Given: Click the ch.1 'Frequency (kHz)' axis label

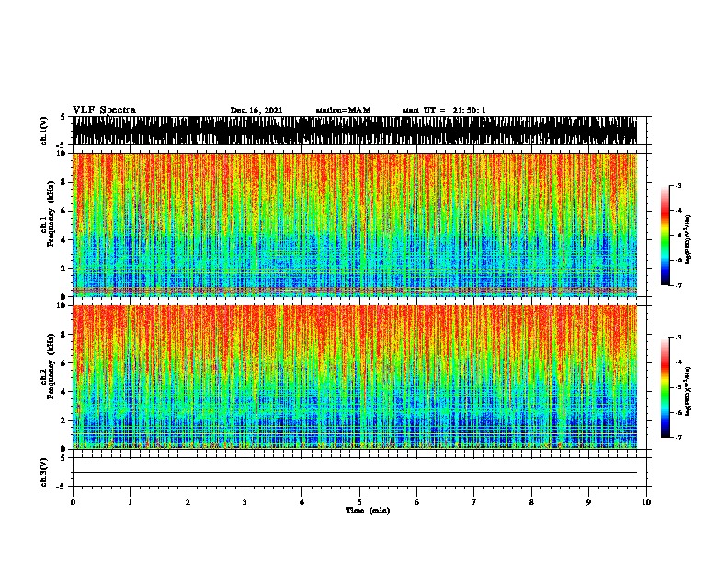Looking at the screenshot, I should pyautogui.click(x=51, y=213).
